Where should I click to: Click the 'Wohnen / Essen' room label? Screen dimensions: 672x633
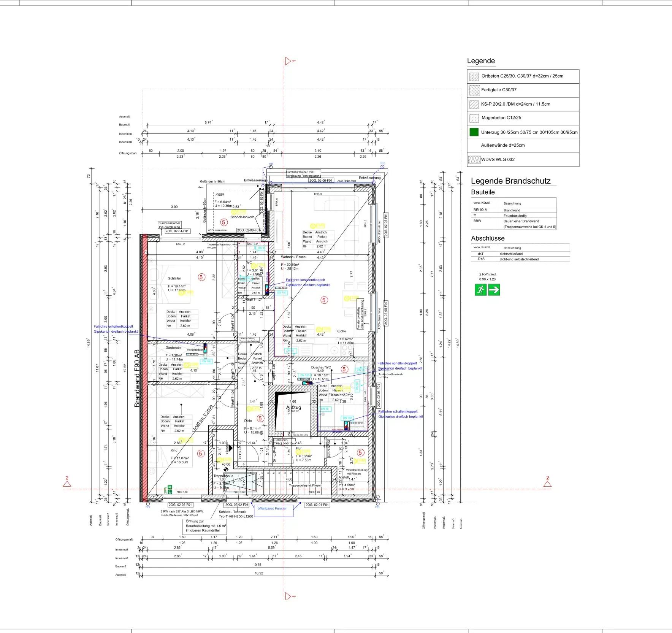(x=293, y=257)
